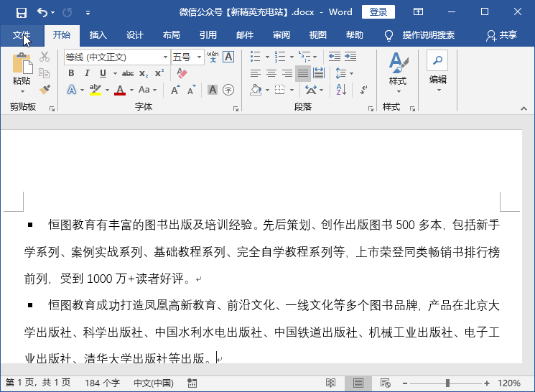
Task: Click the highlighted justify alignment button
Action: (303, 73)
